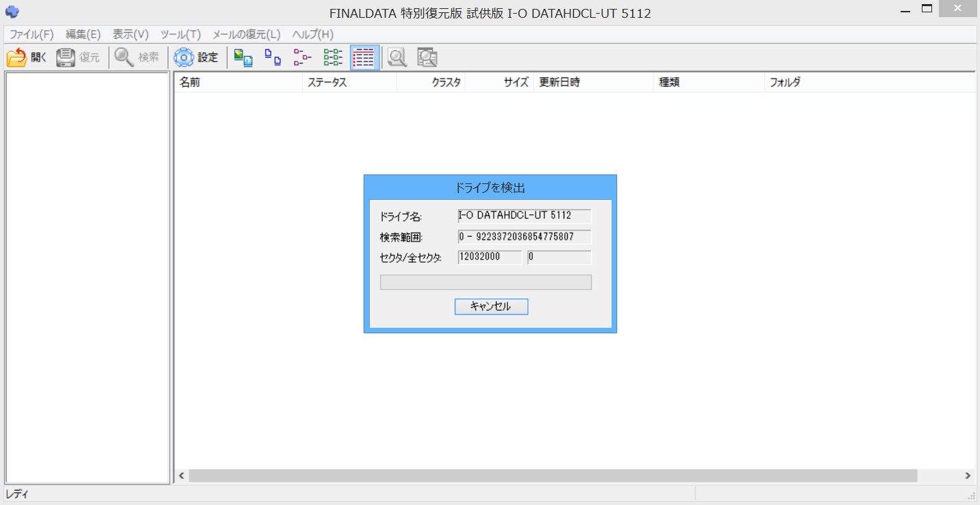Select the large icons view button
Viewport: 980px width, 505px height.
coord(273,58)
